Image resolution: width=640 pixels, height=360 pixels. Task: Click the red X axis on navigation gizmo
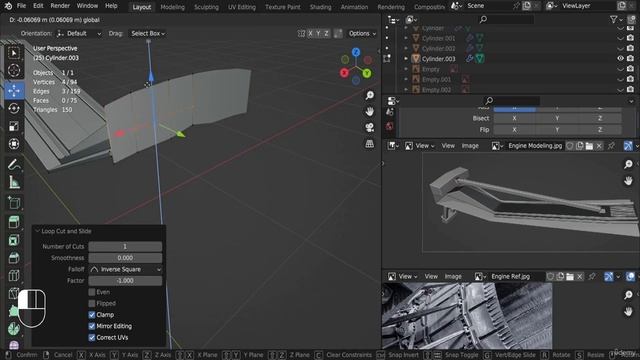[344, 73]
